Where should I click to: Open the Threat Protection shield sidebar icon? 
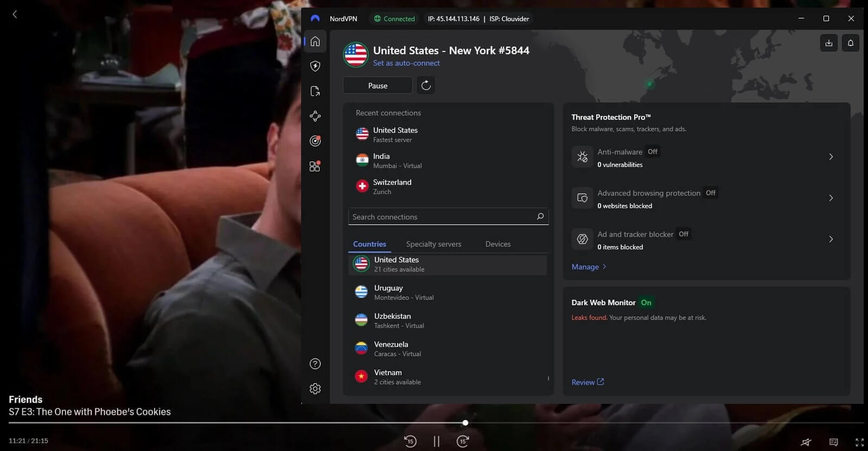(x=315, y=66)
